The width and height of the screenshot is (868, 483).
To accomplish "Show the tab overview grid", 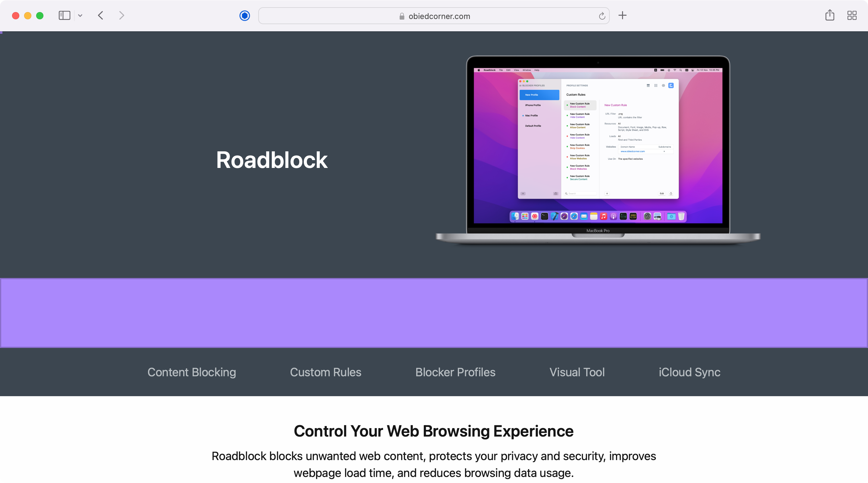I will tap(852, 15).
